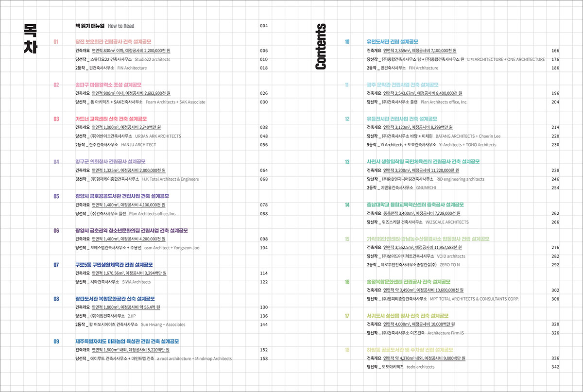Click 'FIN Architecture' on page 018 row
Image resolution: width=583 pixels, height=392 pixels.
132,68
